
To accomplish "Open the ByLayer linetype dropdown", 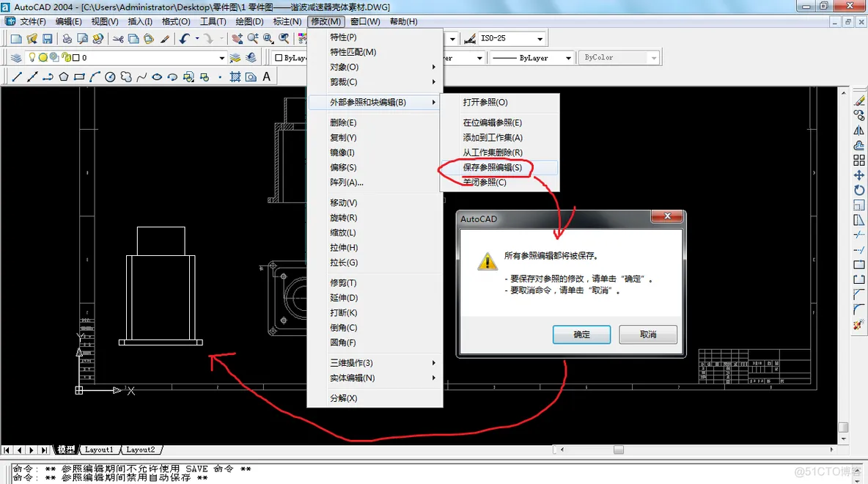I will point(568,58).
